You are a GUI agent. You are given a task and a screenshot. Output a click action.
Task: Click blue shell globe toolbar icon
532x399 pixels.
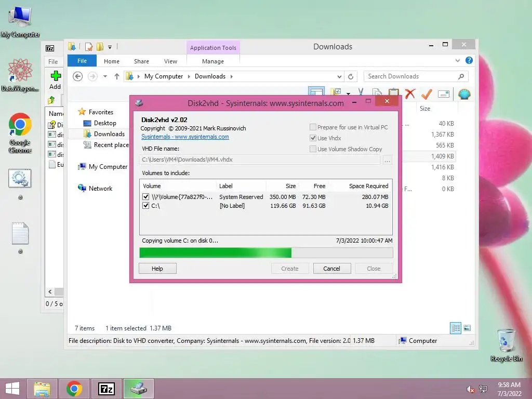464,94
